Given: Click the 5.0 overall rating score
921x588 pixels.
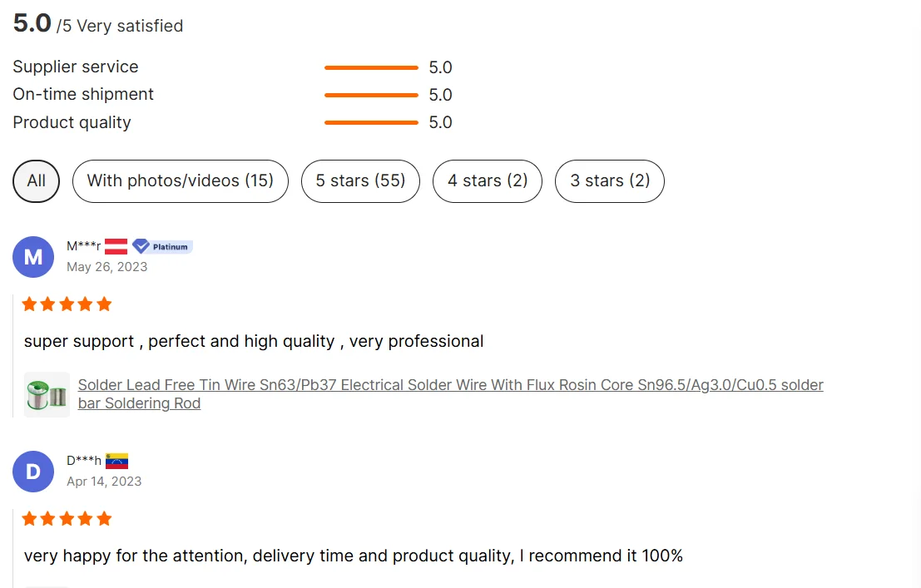Looking at the screenshot, I should coord(32,23).
